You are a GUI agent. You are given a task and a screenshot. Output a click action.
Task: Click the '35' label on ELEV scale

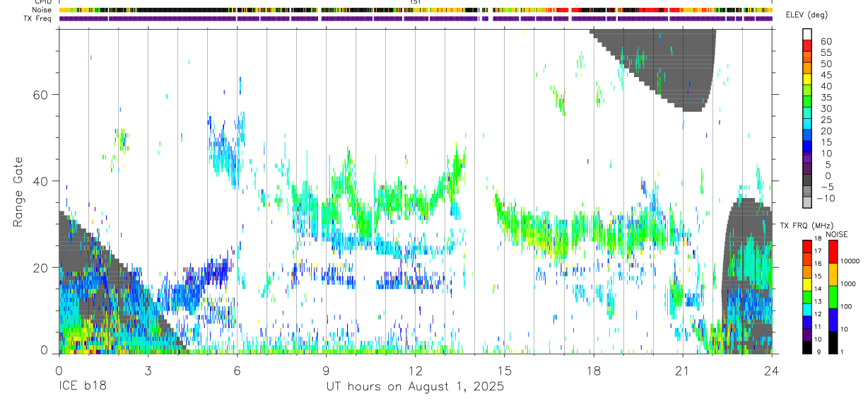(x=826, y=98)
